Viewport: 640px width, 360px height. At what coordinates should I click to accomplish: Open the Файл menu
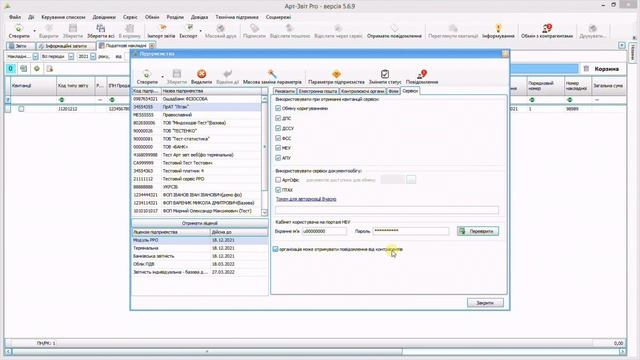coord(15,17)
